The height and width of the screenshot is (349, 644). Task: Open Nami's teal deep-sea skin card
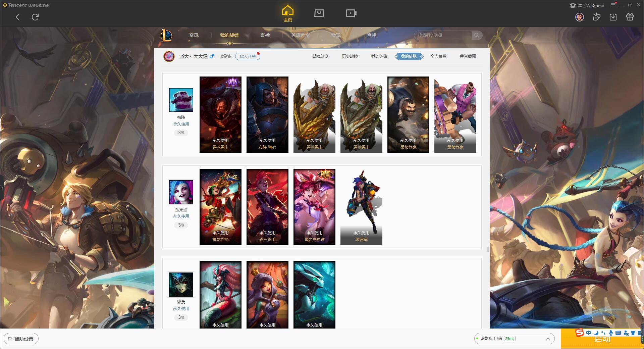coord(314,295)
